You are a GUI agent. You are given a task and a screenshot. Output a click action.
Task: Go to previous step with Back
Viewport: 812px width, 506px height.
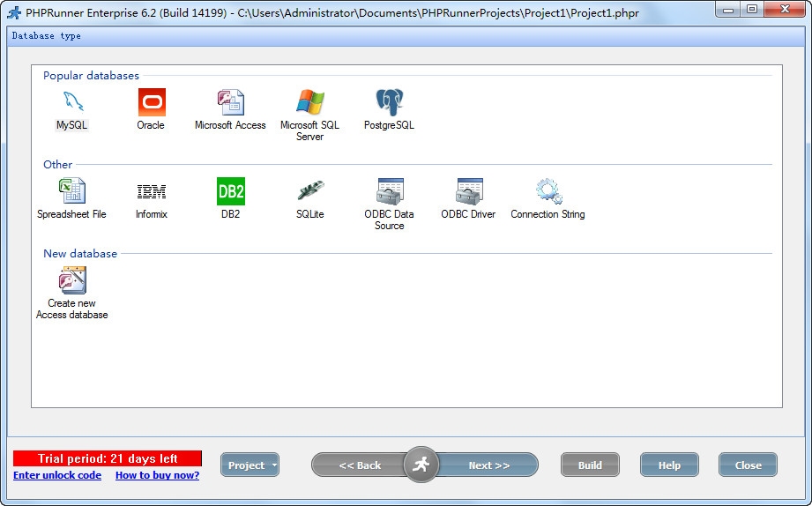click(x=360, y=465)
